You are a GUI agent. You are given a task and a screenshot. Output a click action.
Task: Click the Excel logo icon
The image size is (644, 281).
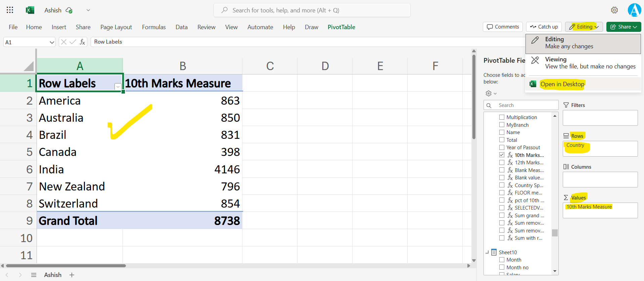point(30,10)
